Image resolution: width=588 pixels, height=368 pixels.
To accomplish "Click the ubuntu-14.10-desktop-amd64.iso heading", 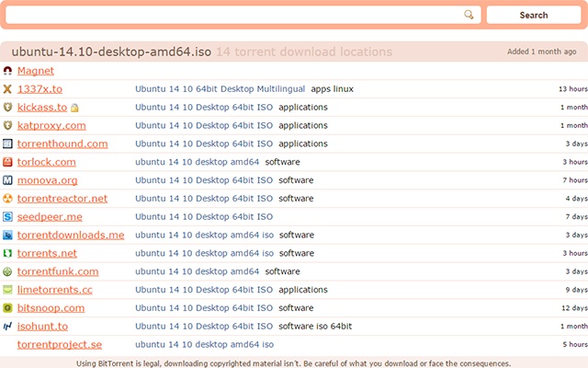I will tap(111, 52).
